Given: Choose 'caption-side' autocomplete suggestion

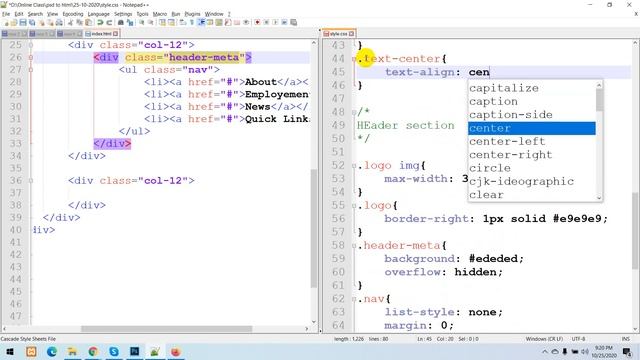Looking at the screenshot, I should click(x=532, y=115).
